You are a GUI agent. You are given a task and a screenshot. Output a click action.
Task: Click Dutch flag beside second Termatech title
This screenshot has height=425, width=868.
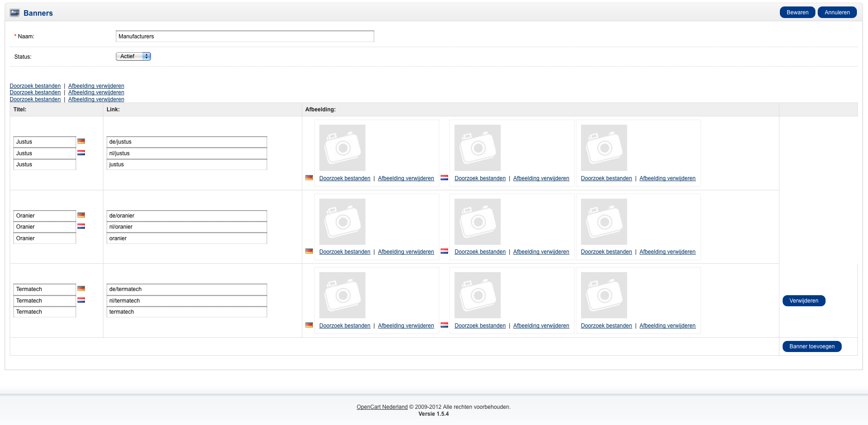81,300
